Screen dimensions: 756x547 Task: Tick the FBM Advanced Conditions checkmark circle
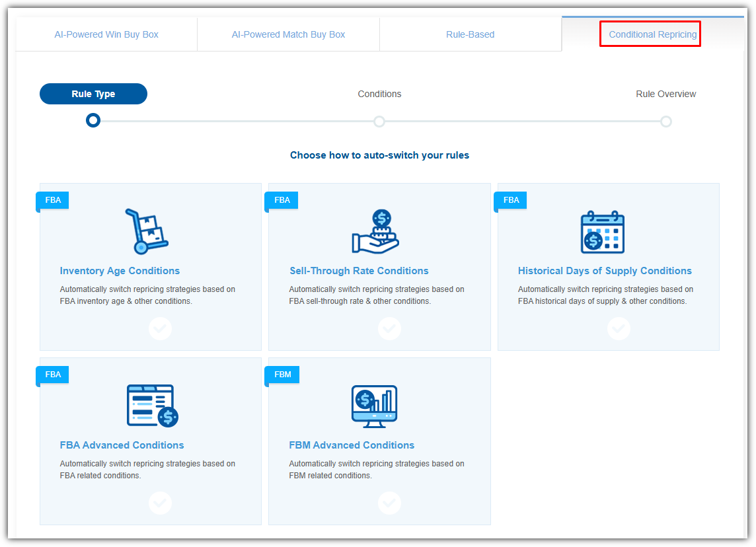coord(389,503)
